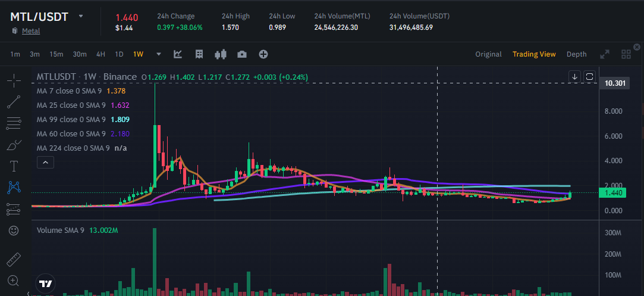Switch to the 1D interval
Screen dimensions: 644x296
coord(119,54)
